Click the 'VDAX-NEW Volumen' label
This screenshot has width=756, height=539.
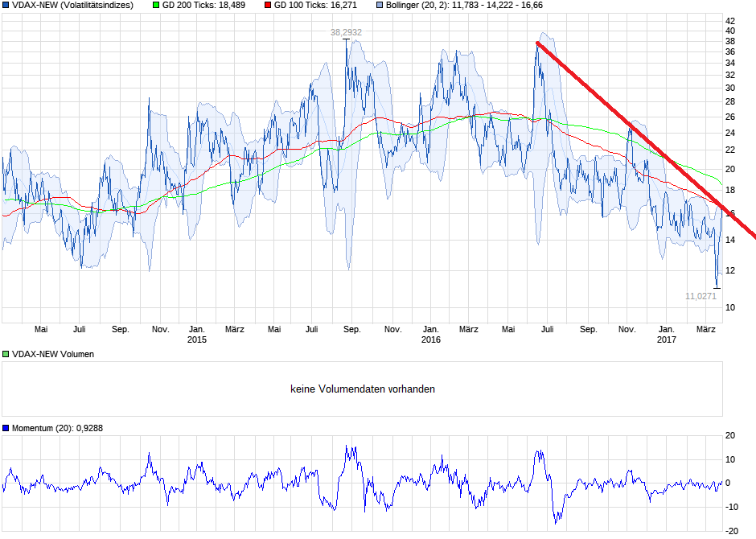(x=53, y=354)
